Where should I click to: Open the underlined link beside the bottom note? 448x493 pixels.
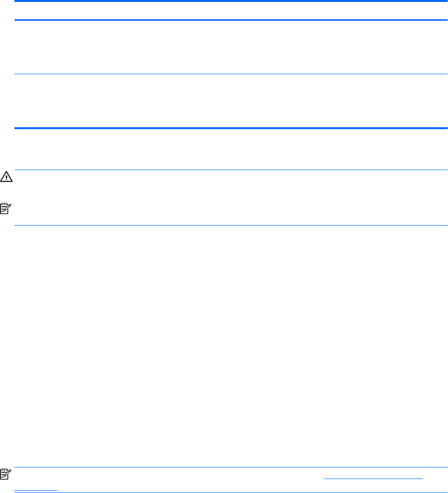coord(373,478)
